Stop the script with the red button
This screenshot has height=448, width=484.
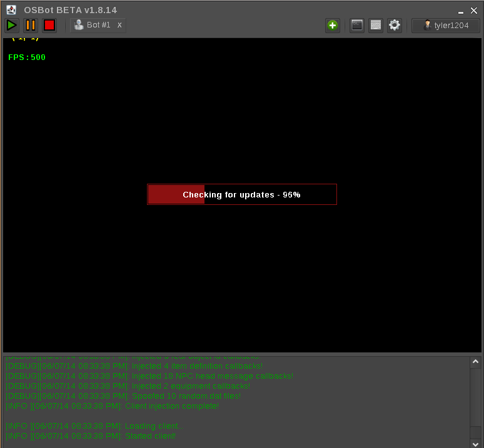(49, 25)
